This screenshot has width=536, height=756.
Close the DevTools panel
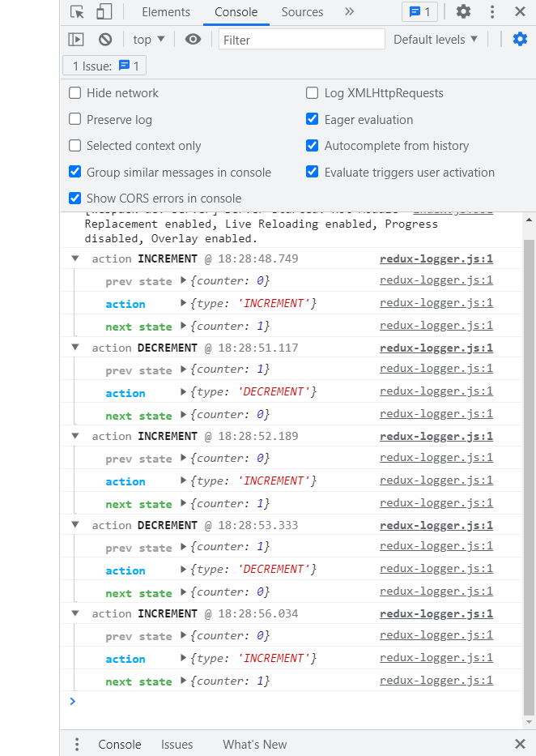(x=520, y=11)
